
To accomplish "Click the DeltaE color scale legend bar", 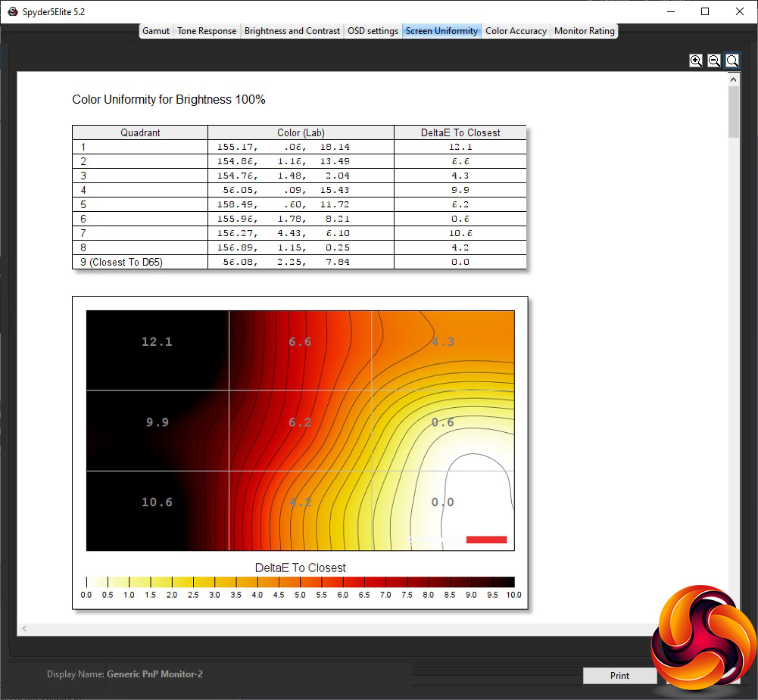I will 300,582.
